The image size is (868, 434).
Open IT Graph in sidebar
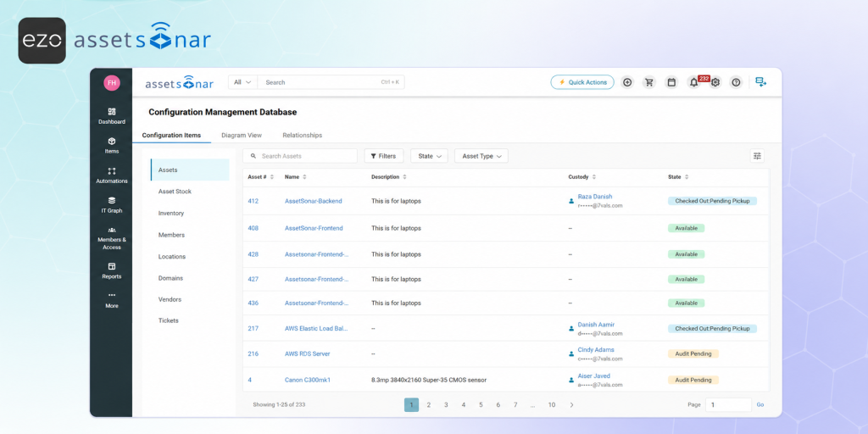click(x=112, y=205)
